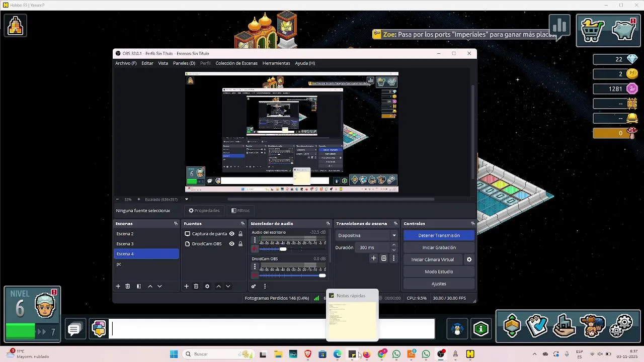Open the Herramientas menu
The width and height of the screenshot is (644, 362).
pyautogui.click(x=276, y=63)
